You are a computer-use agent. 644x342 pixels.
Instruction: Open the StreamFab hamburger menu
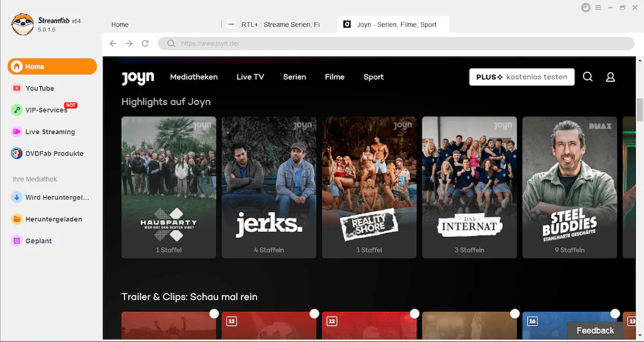pos(598,8)
